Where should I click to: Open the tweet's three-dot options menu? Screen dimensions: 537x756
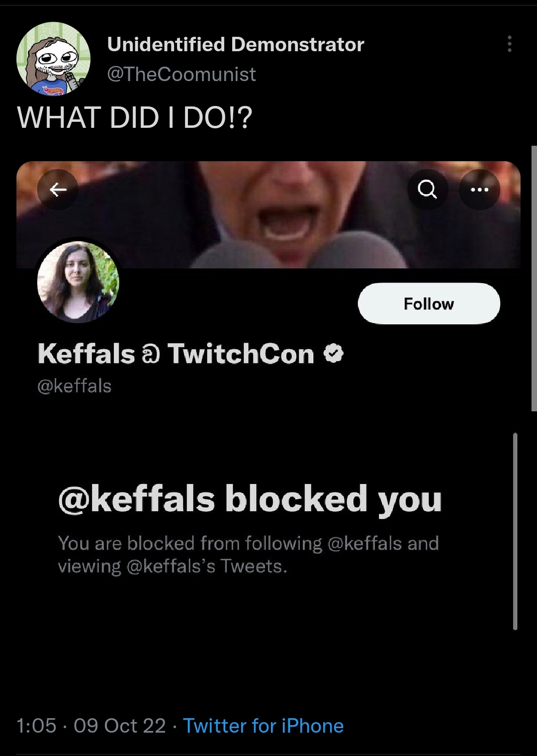click(509, 44)
